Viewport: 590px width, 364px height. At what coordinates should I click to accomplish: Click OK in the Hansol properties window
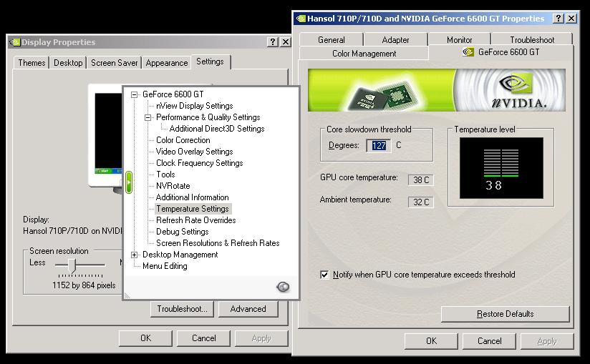pyautogui.click(x=431, y=341)
